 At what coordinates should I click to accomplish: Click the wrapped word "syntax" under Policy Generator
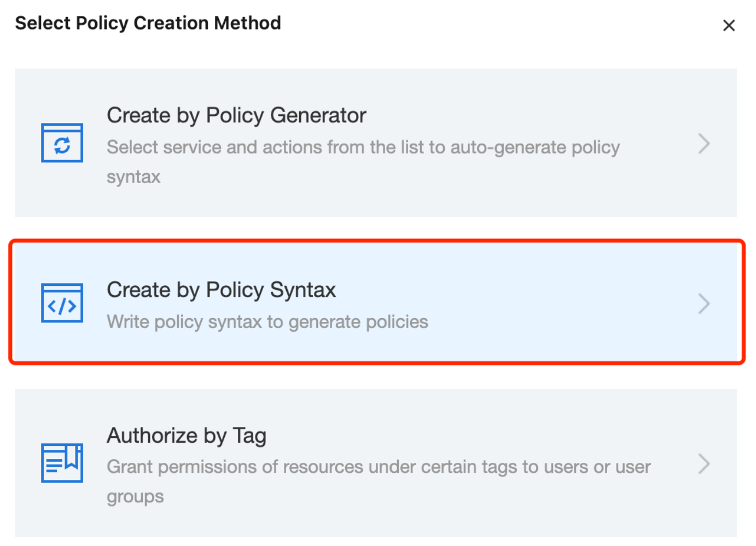(x=133, y=177)
